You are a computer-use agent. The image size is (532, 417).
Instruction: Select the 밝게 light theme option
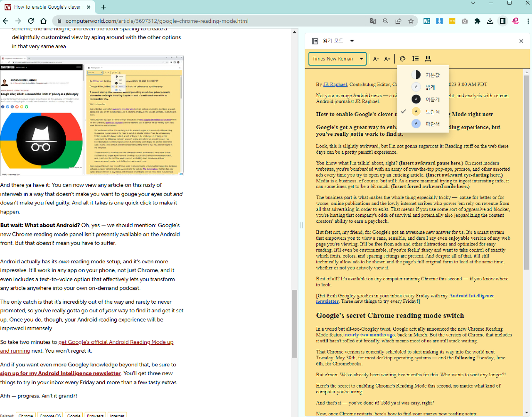[423, 87]
